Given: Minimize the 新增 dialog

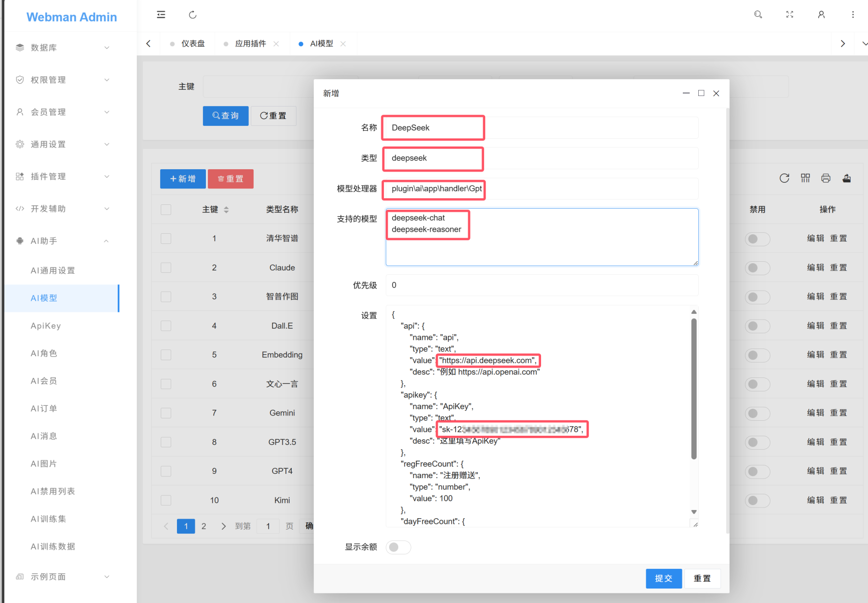Looking at the screenshot, I should [x=686, y=93].
